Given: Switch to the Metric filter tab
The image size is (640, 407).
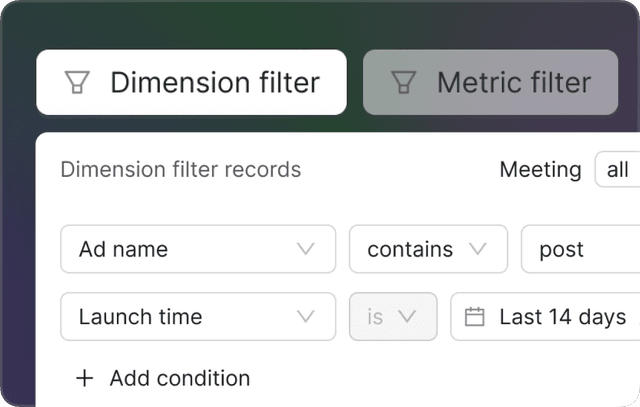Looking at the screenshot, I should [490, 82].
